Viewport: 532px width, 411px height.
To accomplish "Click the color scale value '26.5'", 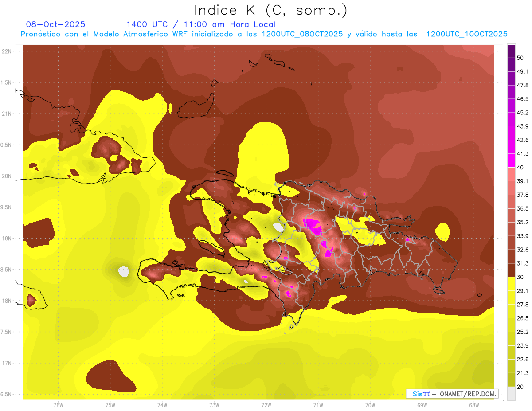I will tap(523, 318).
